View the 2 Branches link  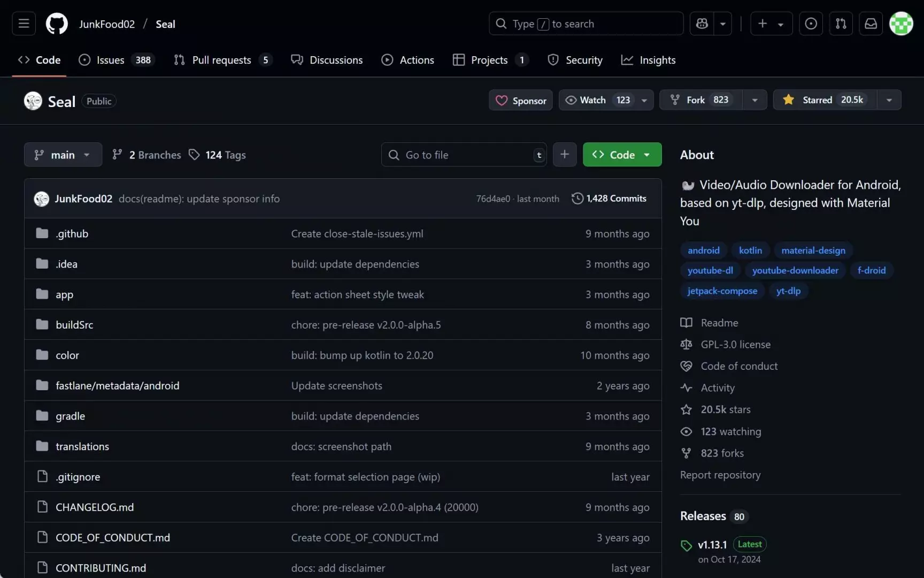click(x=147, y=155)
